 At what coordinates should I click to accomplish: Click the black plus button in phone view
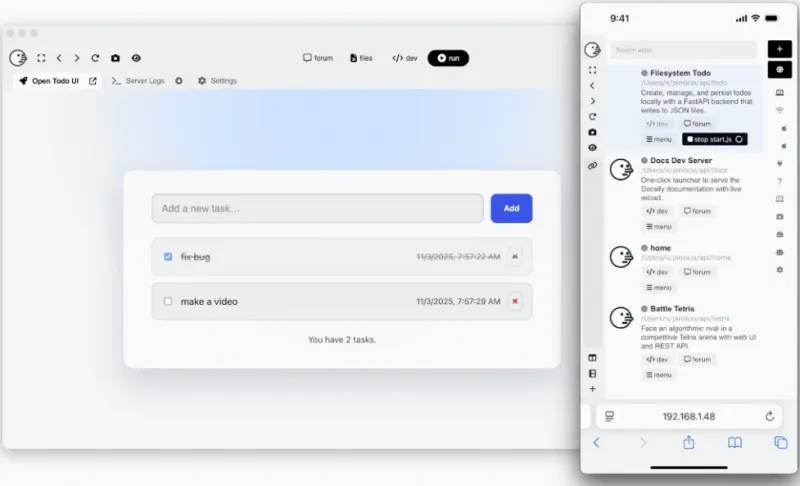pos(779,49)
